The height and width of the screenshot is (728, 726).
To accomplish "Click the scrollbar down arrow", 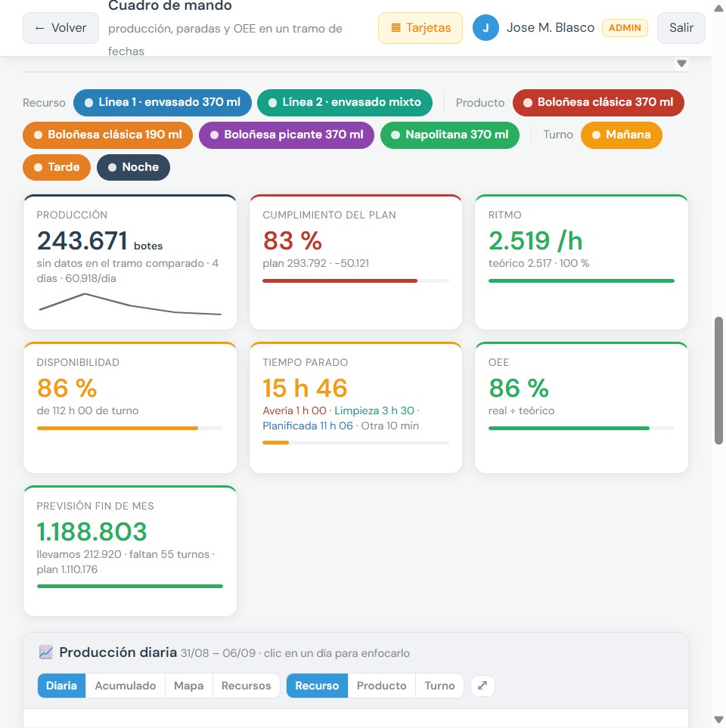I will tap(718, 720).
